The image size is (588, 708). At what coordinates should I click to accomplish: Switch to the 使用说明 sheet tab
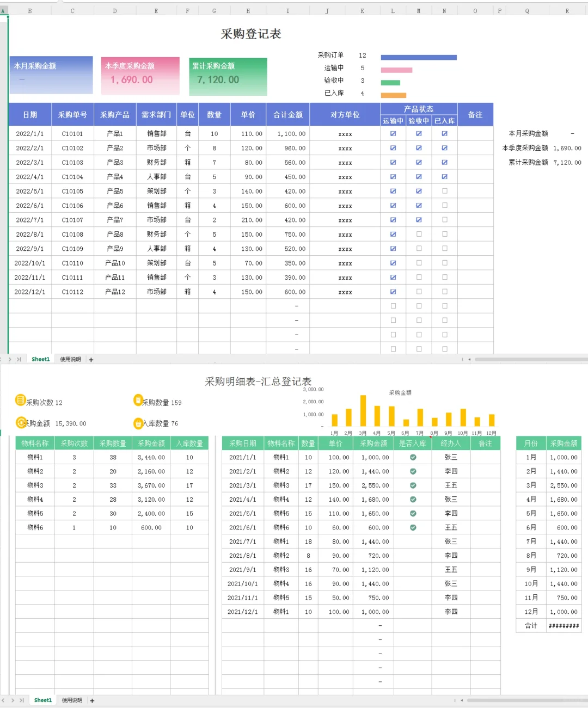(70, 359)
